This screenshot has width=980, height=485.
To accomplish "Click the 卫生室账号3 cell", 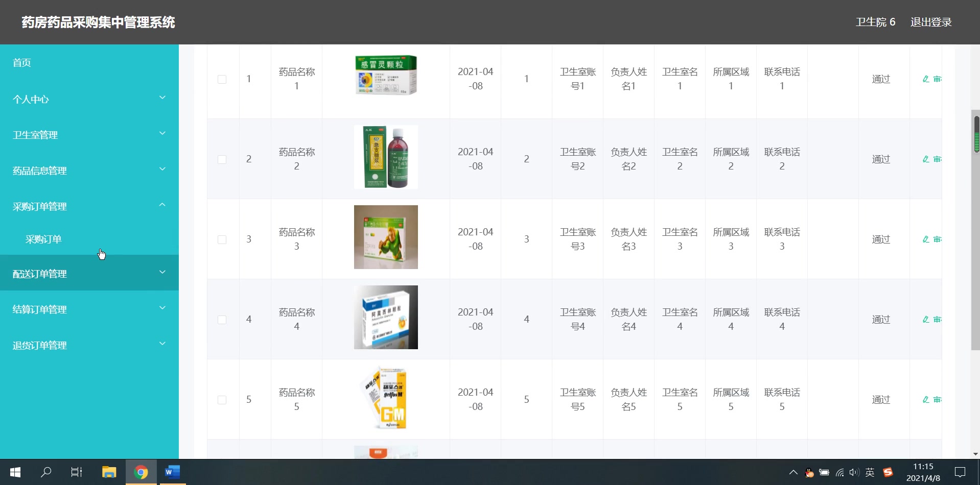I will [578, 239].
